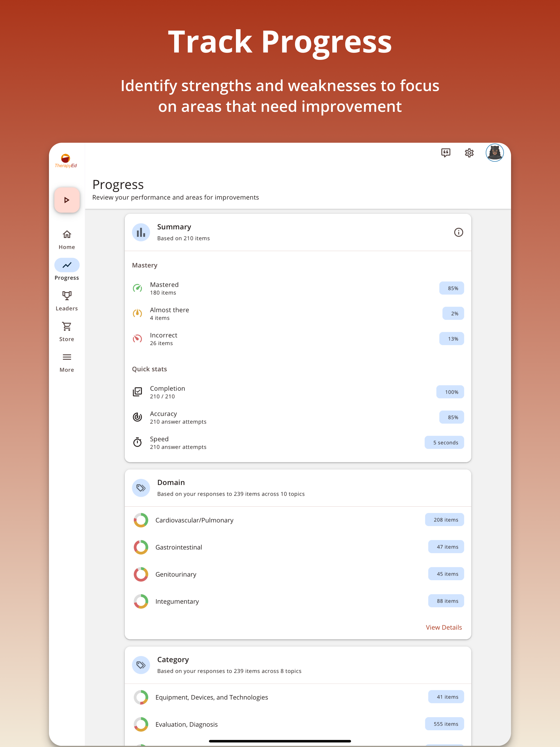The height and width of the screenshot is (747, 560).
Task: Click the 41 items badge
Action: click(446, 697)
